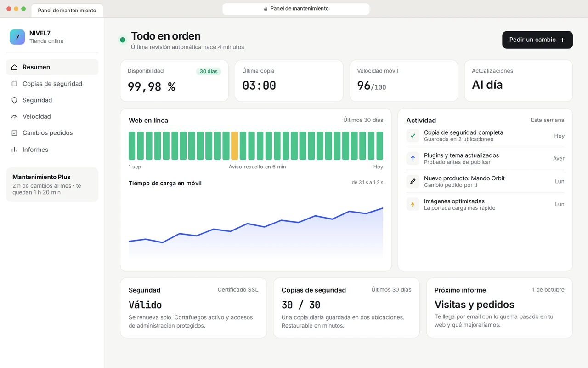Open the Copias de seguridad 30 / 30 card
The image size is (588, 368).
pos(346,308)
